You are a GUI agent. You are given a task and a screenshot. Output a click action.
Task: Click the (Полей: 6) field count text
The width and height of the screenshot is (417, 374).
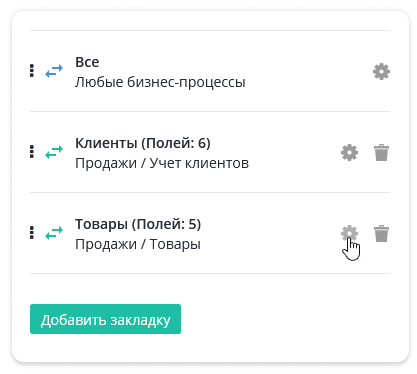(x=176, y=143)
